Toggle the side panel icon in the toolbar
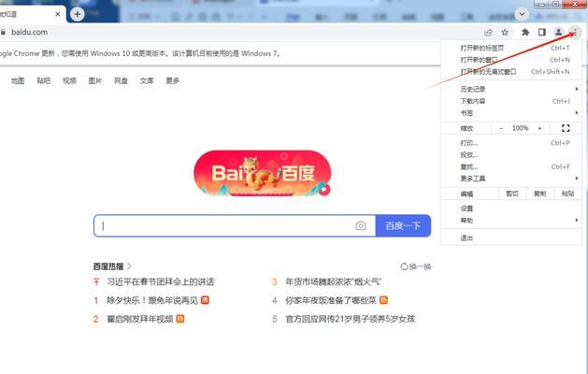This screenshot has height=374, width=588. coord(542,33)
